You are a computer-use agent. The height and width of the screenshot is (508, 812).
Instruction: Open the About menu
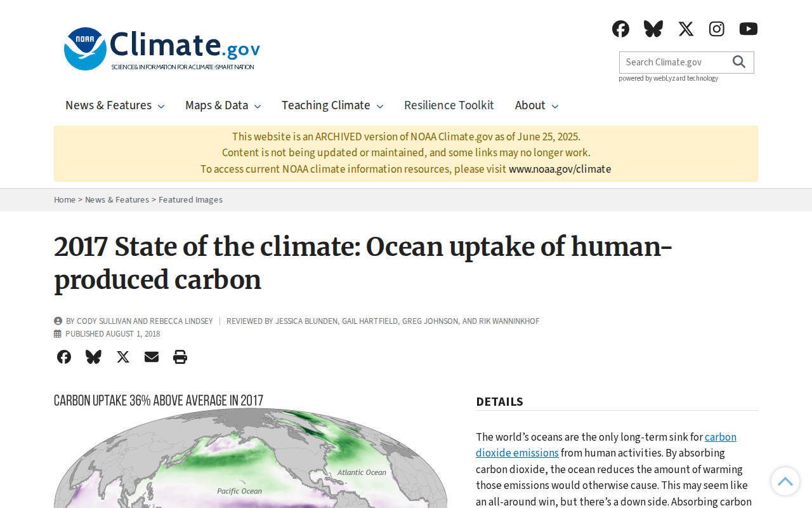tap(537, 105)
